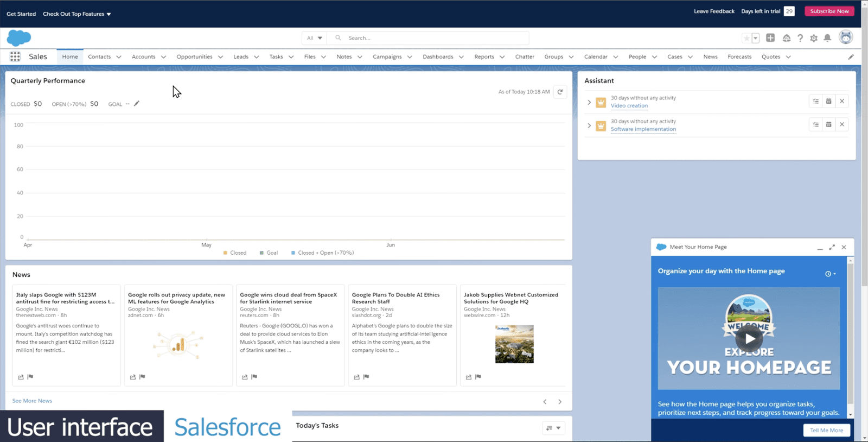Go to next news page arrow
Screen dimensions: 868x442
pos(560,402)
